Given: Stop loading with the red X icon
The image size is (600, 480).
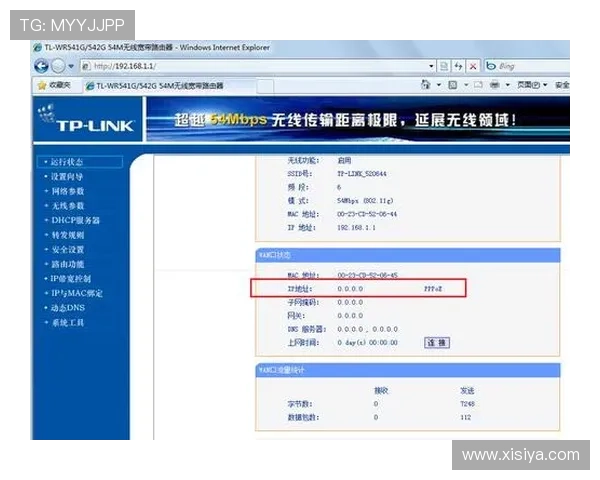Looking at the screenshot, I should tap(473, 66).
